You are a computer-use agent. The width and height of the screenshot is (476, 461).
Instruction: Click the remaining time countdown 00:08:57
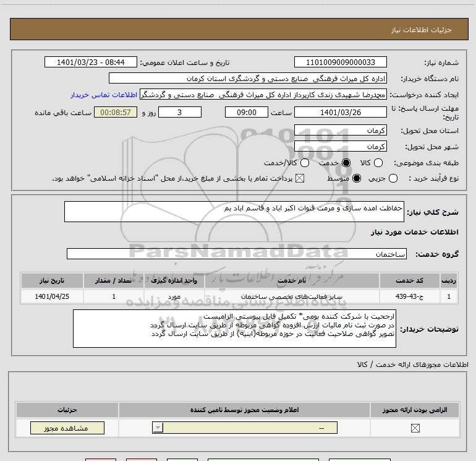coord(116,112)
